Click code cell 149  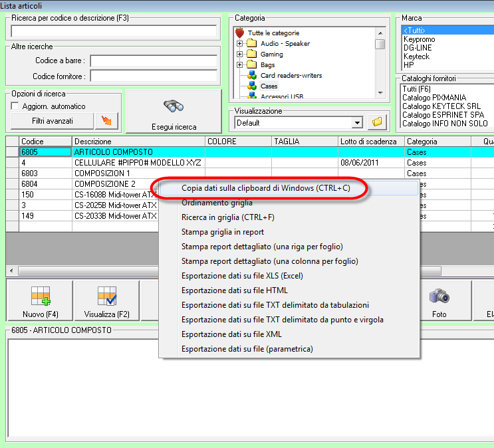tap(45, 216)
